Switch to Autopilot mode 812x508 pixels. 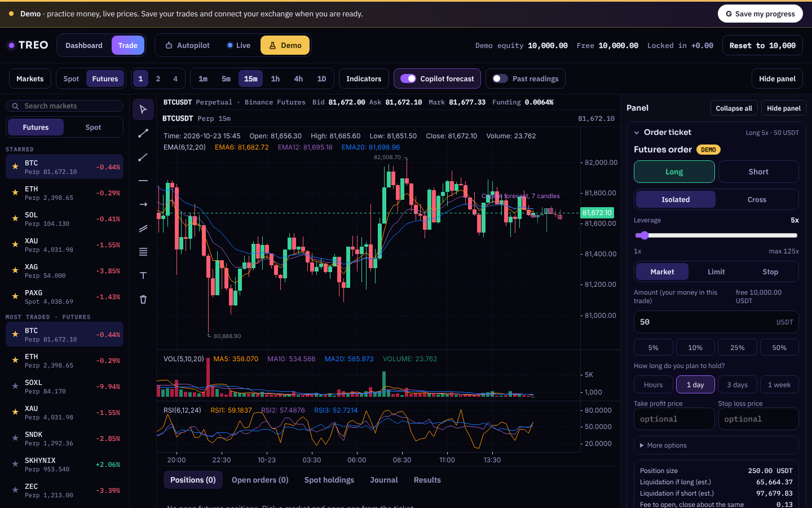(187, 45)
